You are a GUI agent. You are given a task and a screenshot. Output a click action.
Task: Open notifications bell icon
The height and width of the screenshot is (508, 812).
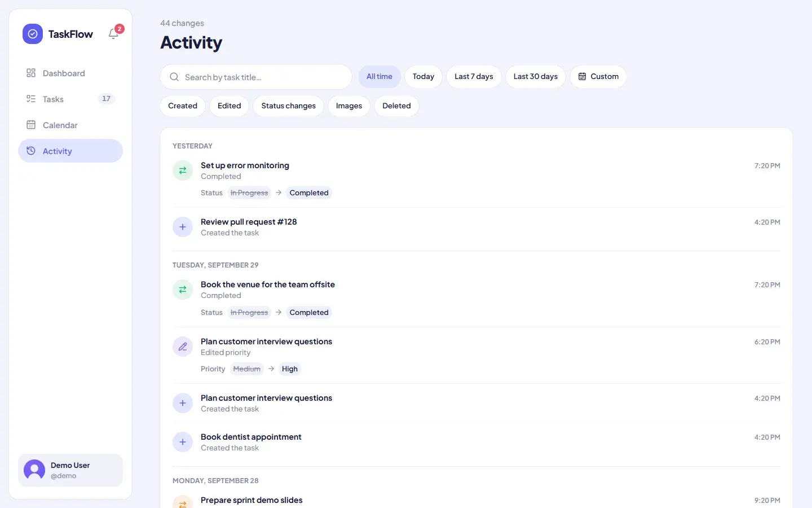point(113,34)
